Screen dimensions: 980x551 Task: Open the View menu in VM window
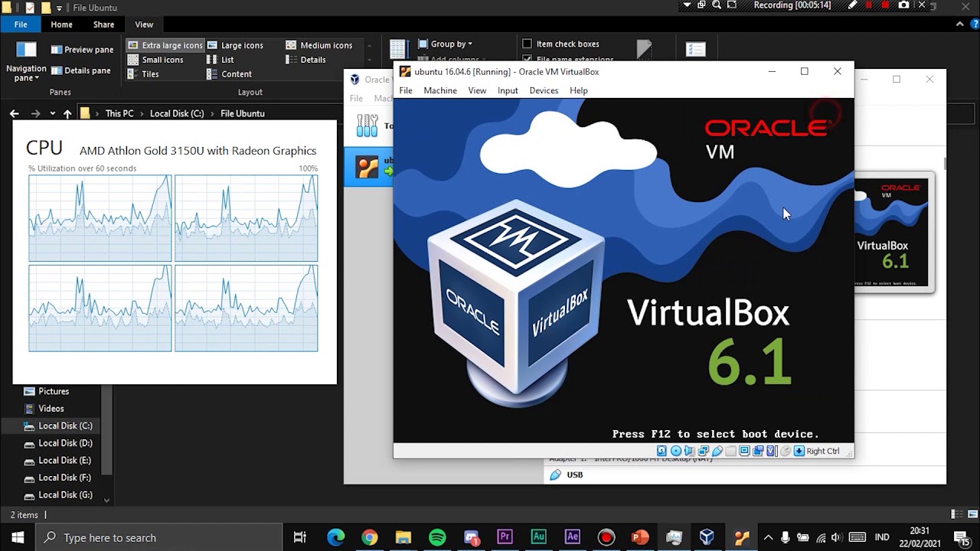tap(477, 90)
